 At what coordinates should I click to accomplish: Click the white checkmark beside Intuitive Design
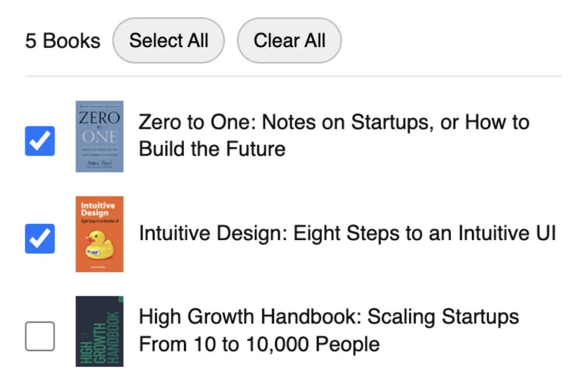point(40,239)
